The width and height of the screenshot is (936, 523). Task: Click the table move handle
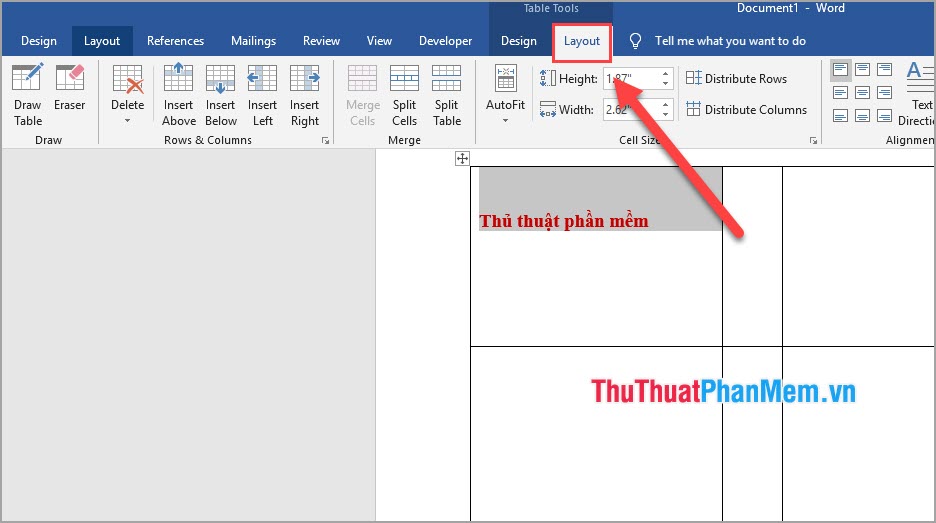(x=462, y=158)
